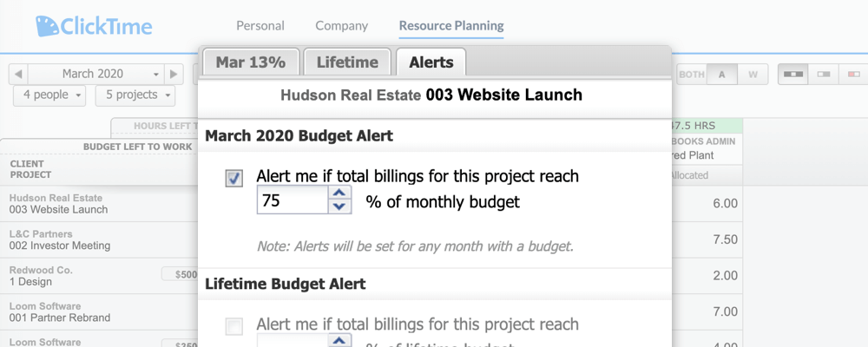Click the ClickTime logo
The image size is (868, 347).
pyautogui.click(x=94, y=26)
